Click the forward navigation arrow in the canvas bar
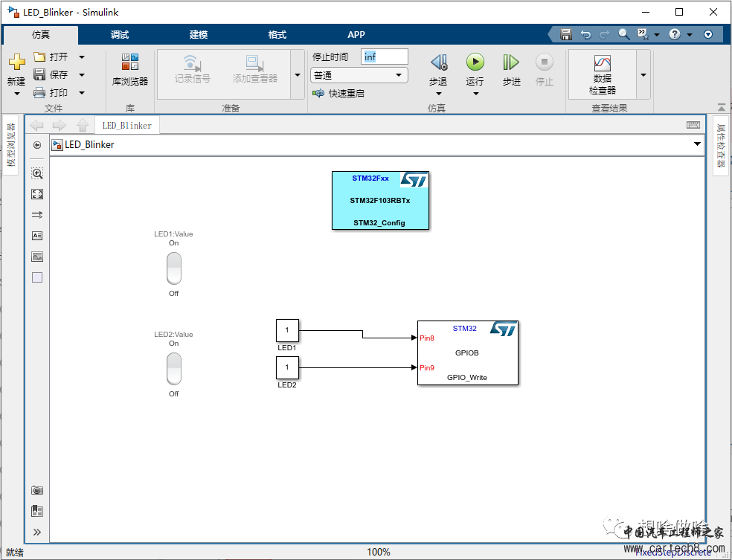Viewport: 732px width, 560px height. (60, 125)
